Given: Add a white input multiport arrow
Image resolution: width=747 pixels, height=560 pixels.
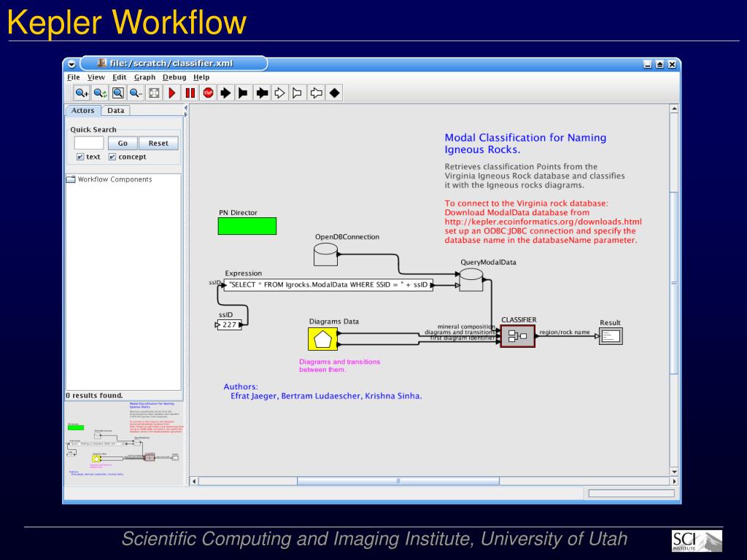Looking at the screenshot, I should (x=280, y=93).
